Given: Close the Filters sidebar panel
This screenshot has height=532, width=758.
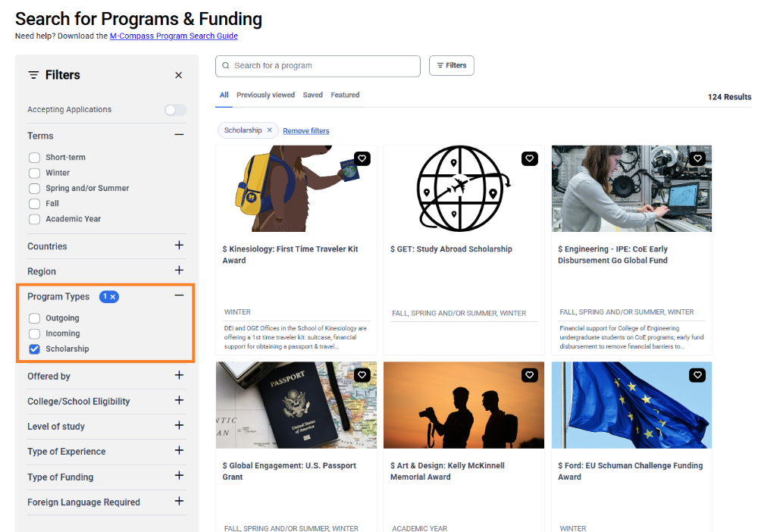Looking at the screenshot, I should click(x=178, y=75).
